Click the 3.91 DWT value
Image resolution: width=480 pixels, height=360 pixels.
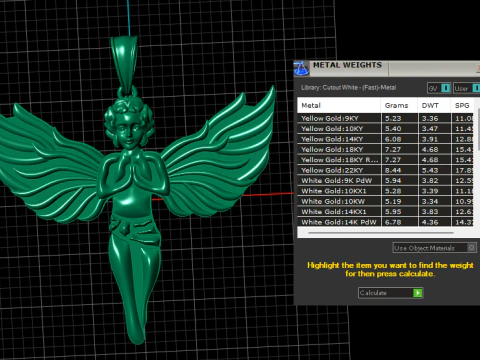click(x=430, y=139)
